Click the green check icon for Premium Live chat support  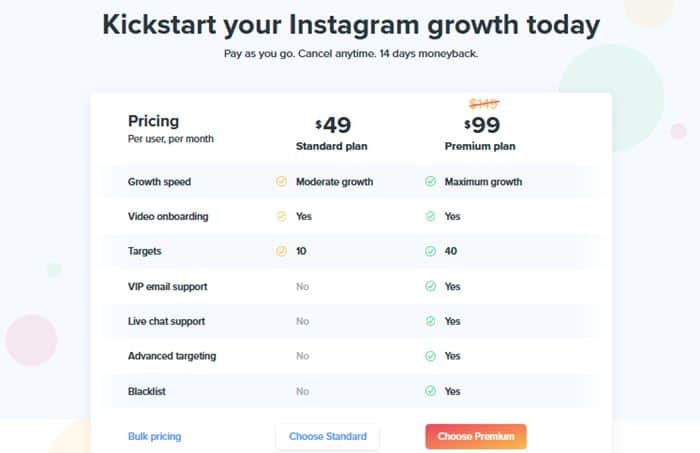coord(430,321)
